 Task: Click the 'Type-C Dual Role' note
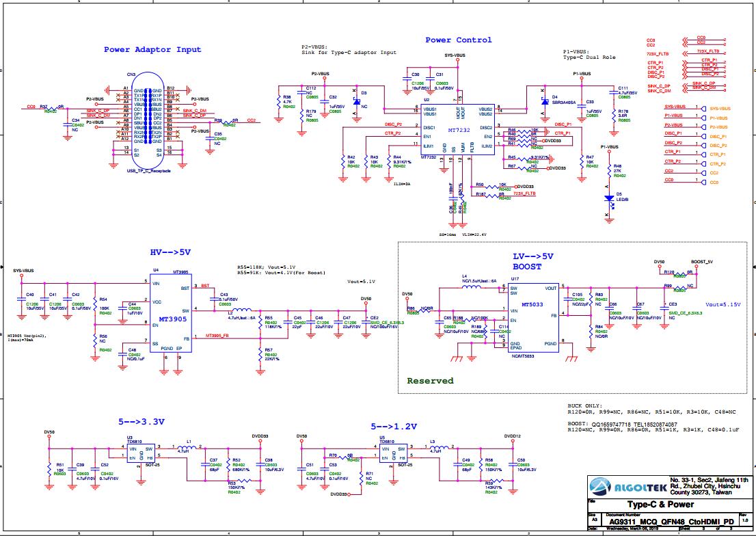[x=589, y=57]
